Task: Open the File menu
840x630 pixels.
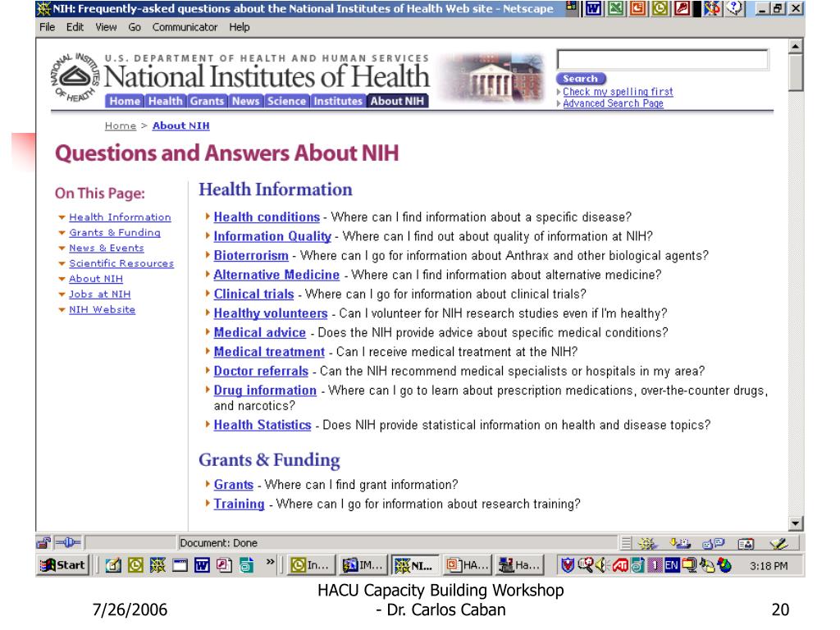Action: point(47,27)
